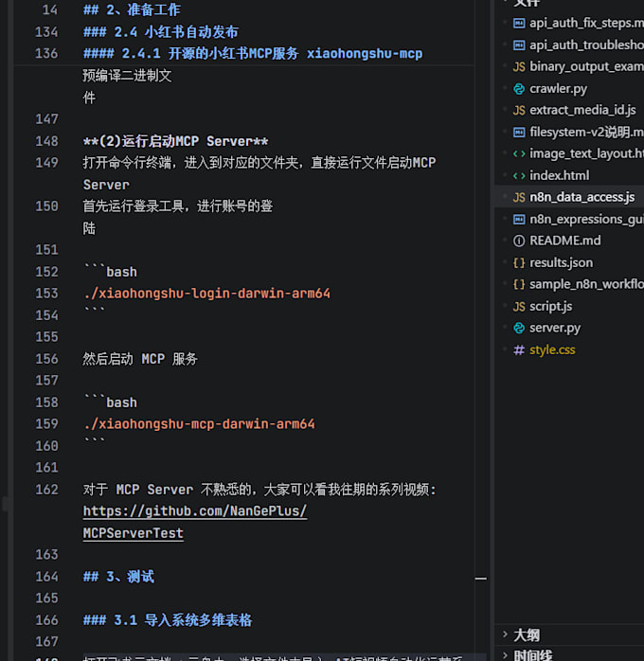Click the braces icon beside sample_n8n_workflo

click(x=519, y=284)
